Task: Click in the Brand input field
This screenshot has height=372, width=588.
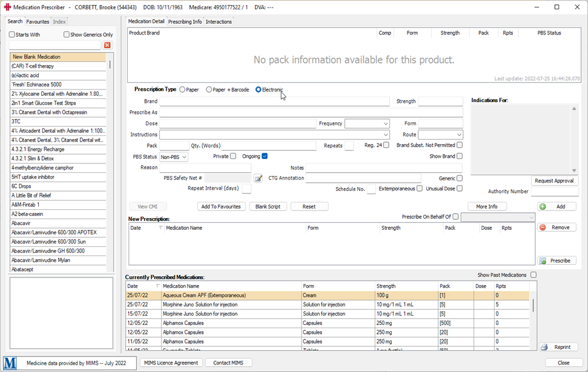Action: [x=274, y=101]
